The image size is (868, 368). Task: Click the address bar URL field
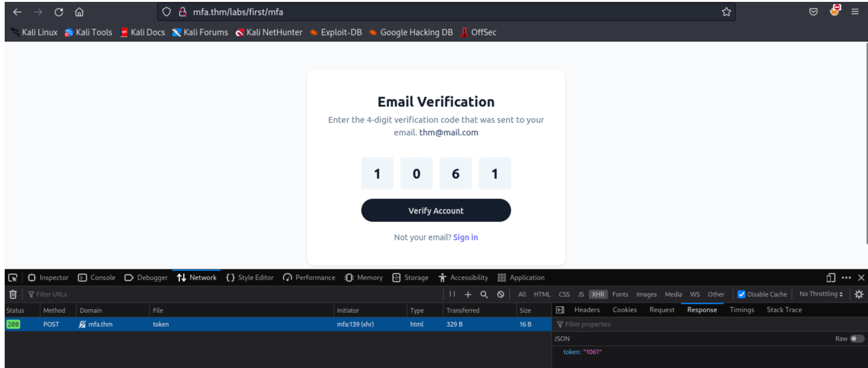coord(446,12)
